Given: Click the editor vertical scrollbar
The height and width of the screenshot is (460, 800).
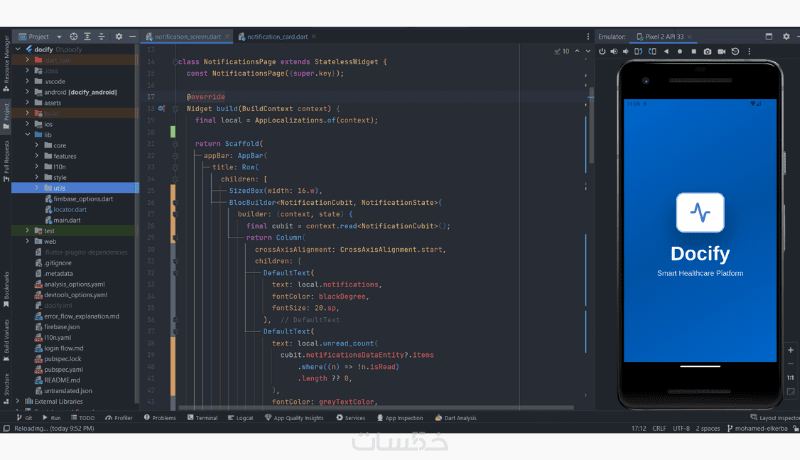Looking at the screenshot, I should coord(591,127).
